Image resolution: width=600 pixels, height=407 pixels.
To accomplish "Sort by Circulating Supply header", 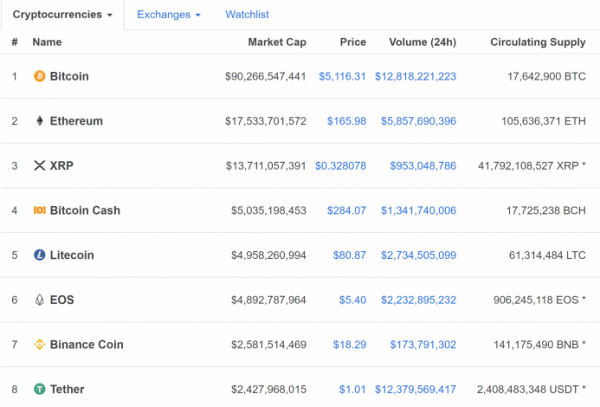I will tap(538, 42).
